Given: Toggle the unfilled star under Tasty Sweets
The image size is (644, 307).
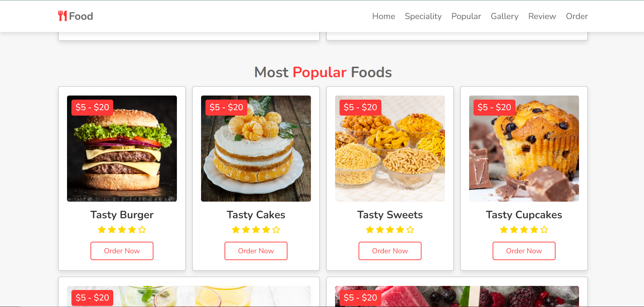Looking at the screenshot, I should coord(410,229).
